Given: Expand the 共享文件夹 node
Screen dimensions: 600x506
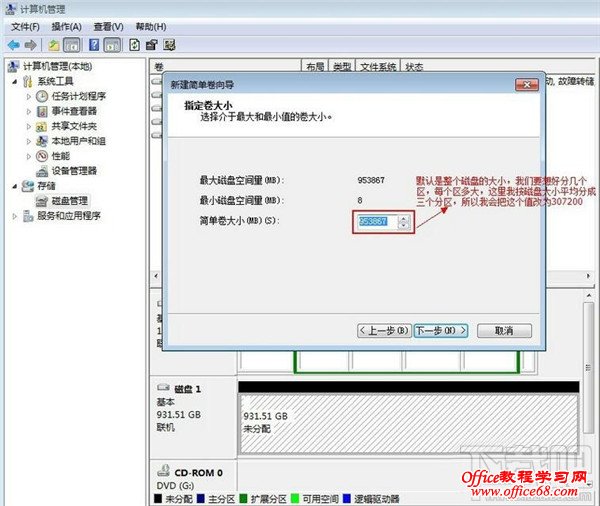Looking at the screenshot, I should (29, 126).
